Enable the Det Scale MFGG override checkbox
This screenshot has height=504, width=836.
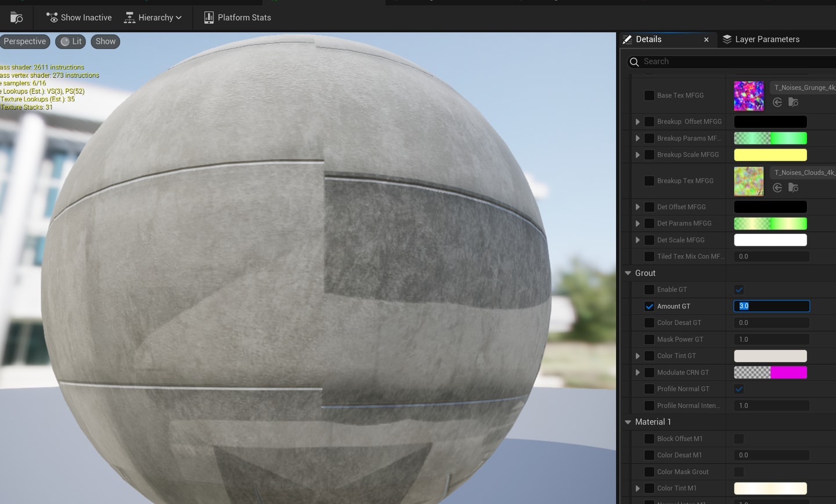pos(649,240)
